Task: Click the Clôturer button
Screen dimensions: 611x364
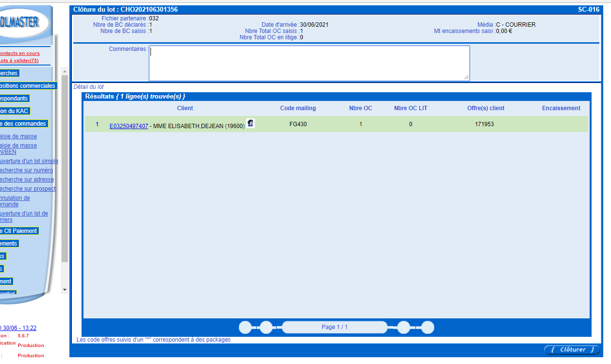Action: 572,350
